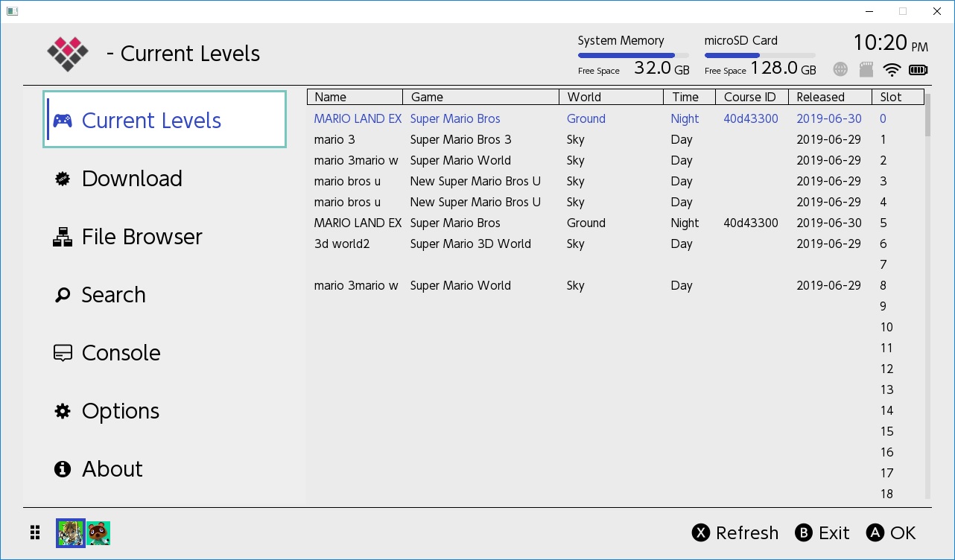
Task: Select 'Super Mario 3D World' game cell
Action: coord(470,244)
